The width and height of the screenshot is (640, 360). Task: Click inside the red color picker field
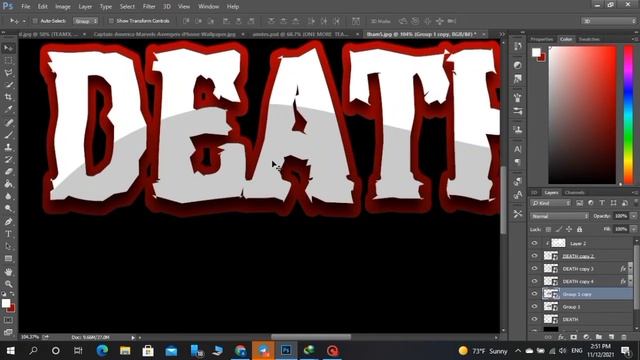click(582, 115)
